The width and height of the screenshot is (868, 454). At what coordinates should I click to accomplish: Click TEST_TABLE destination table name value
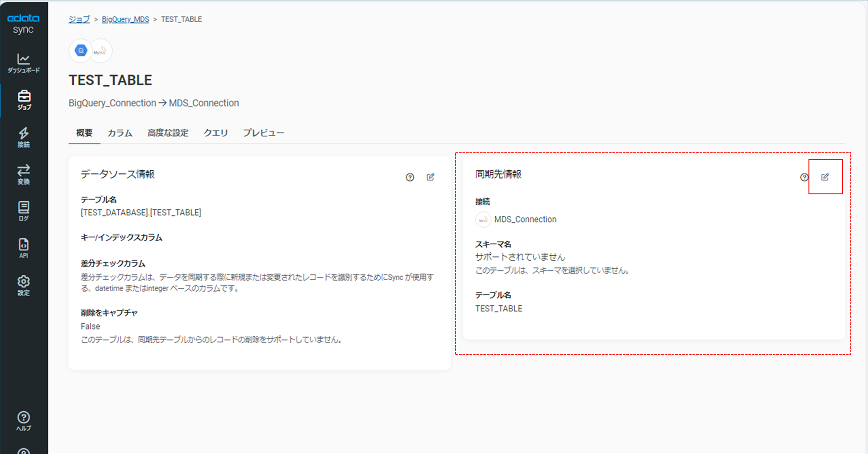click(499, 308)
